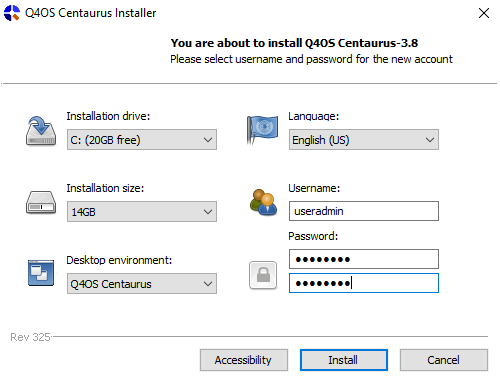
Task: Click the Q4OS logo in title bar
Action: 12,13
